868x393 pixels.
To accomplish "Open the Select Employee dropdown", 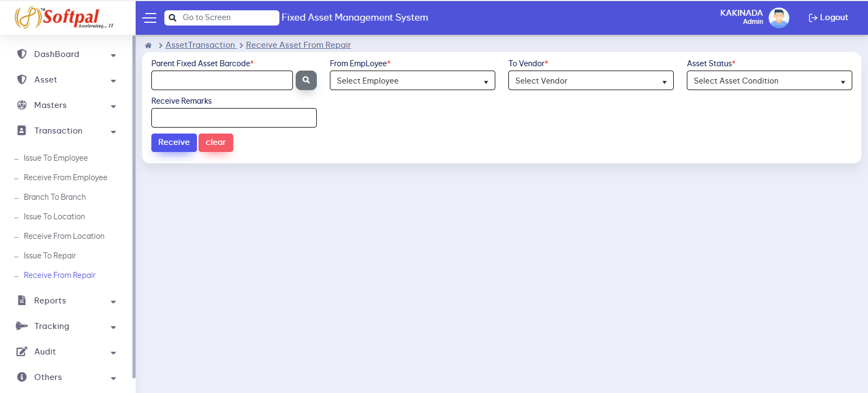I will point(412,81).
